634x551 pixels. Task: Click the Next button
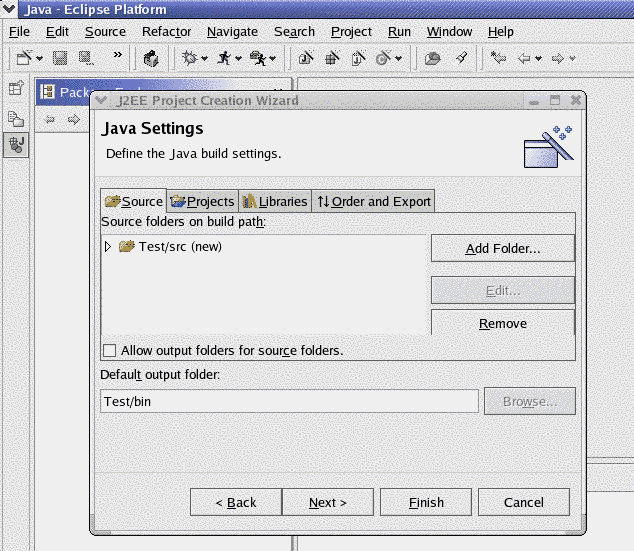(327, 502)
